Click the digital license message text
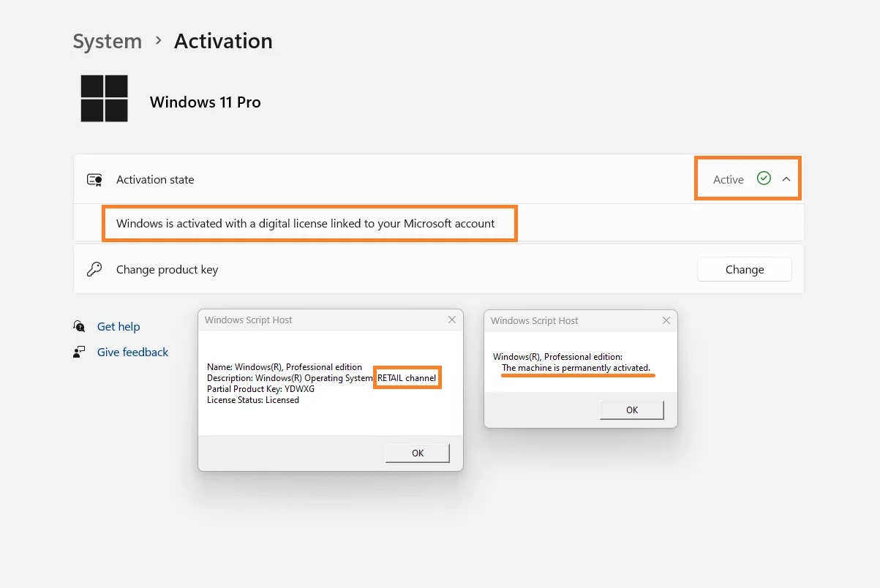The height and width of the screenshot is (588, 880). click(305, 224)
